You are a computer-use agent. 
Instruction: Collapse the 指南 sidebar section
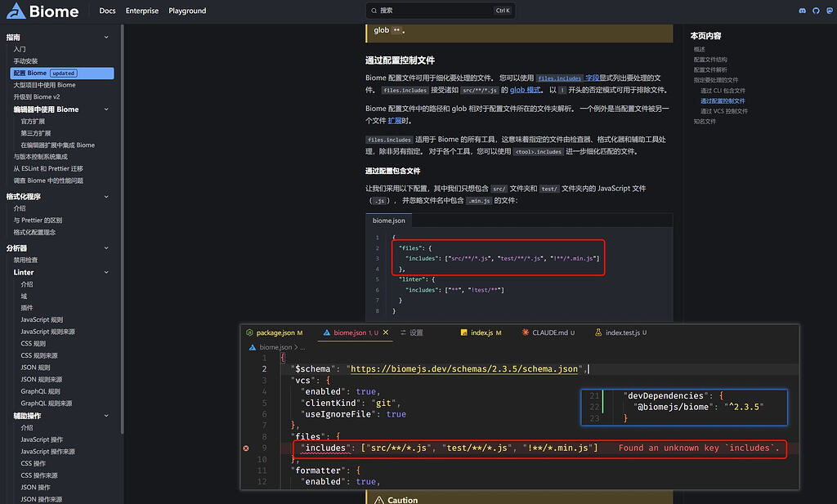(106, 38)
